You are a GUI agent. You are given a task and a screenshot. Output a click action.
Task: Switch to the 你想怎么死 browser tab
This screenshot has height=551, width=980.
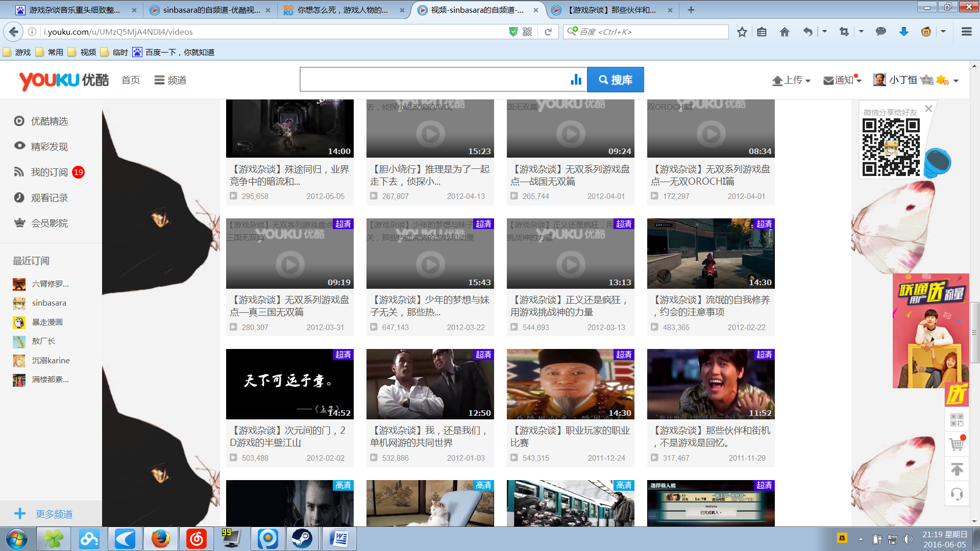click(x=342, y=10)
